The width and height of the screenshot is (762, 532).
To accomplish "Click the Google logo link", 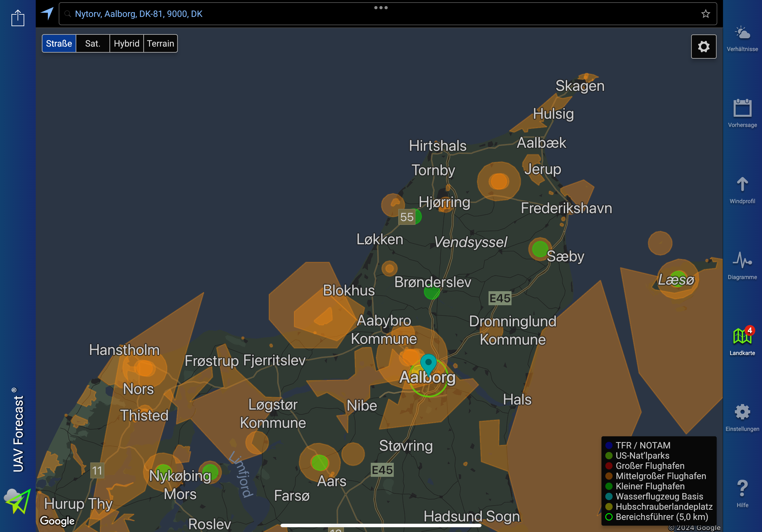I will pos(57,521).
